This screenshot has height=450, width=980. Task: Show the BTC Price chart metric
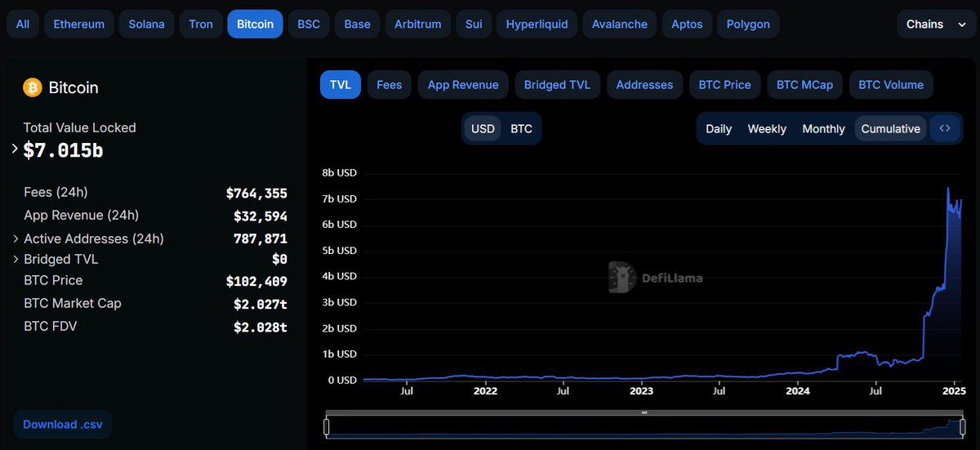(725, 85)
